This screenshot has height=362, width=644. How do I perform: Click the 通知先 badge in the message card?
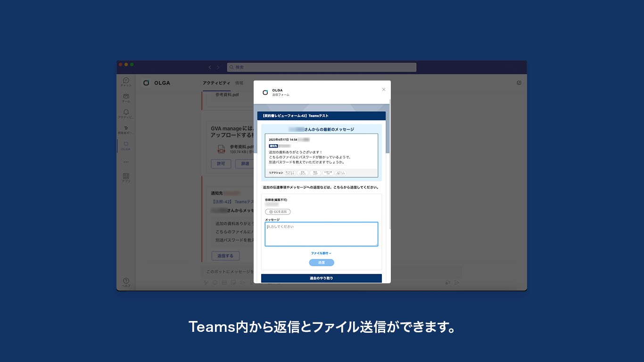(x=273, y=146)
